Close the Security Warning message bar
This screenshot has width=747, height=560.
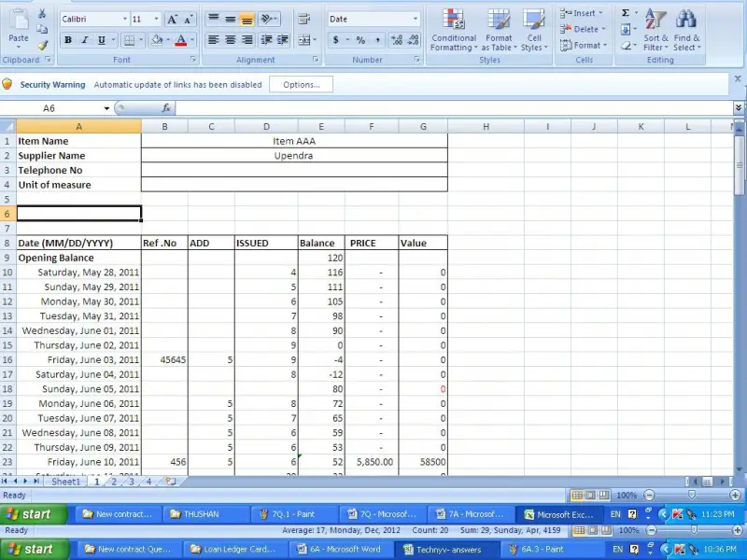coord(738,79)
